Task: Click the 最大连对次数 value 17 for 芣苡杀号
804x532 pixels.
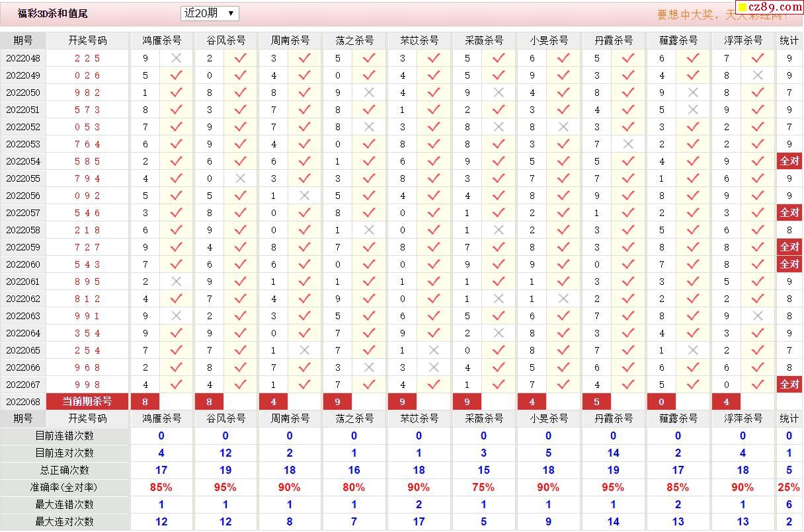Action: [x=419, y=522]
